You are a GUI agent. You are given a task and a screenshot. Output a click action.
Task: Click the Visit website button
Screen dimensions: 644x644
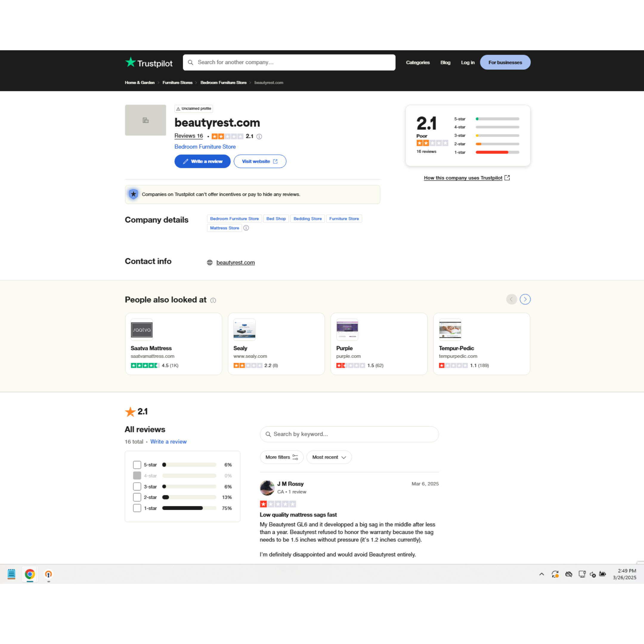[x=260, y=161]
